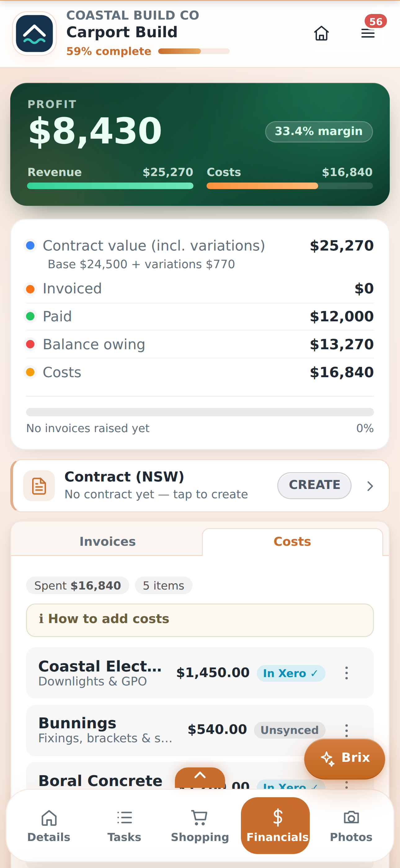
Task: Tap the Coastal Build Co app logo
Action: pos(34,33)
